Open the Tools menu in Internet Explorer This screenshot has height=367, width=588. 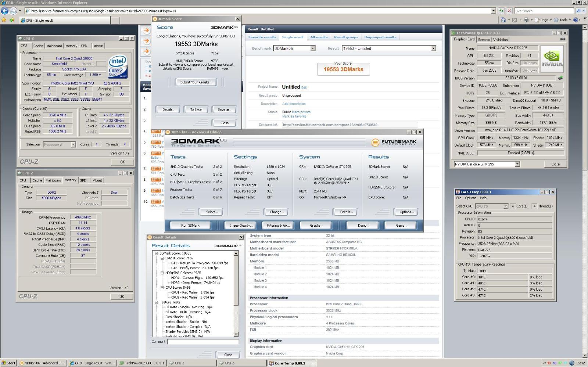tap(563, 20)
